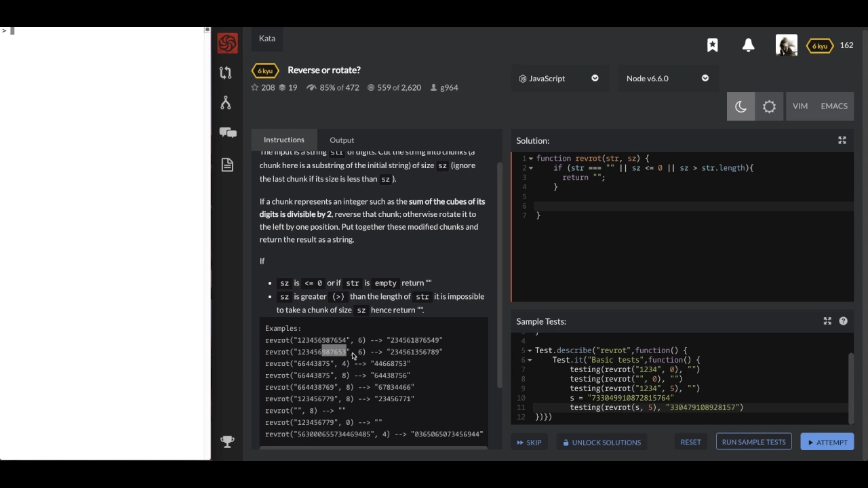Click the RESET button

[x=690, y=442]
